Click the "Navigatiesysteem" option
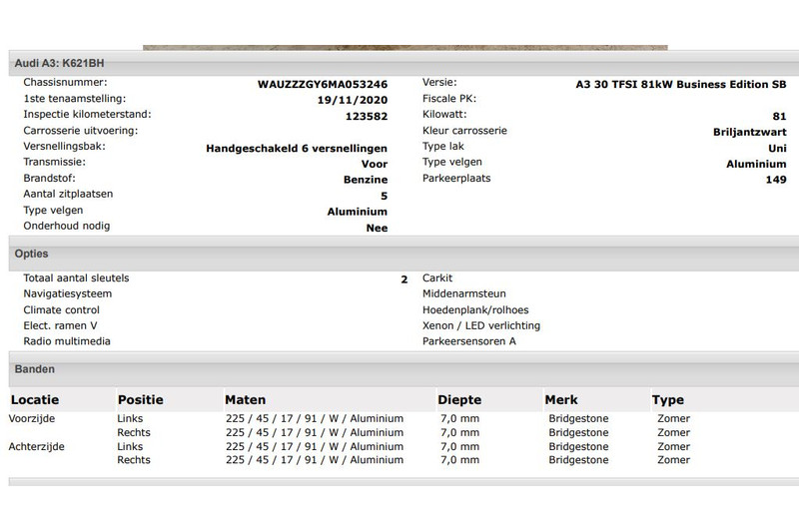Viewport: 799px width, 532px height. click(68, 294)
